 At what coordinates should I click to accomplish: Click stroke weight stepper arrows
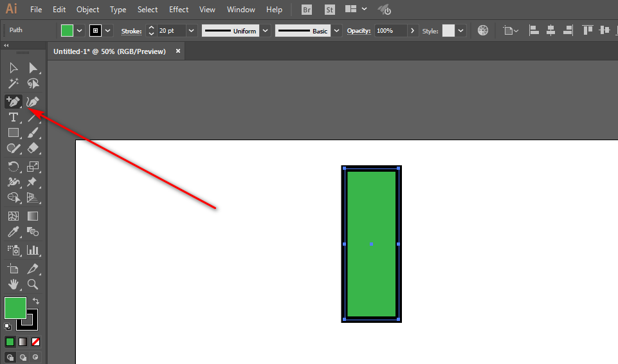coord(151,31)
